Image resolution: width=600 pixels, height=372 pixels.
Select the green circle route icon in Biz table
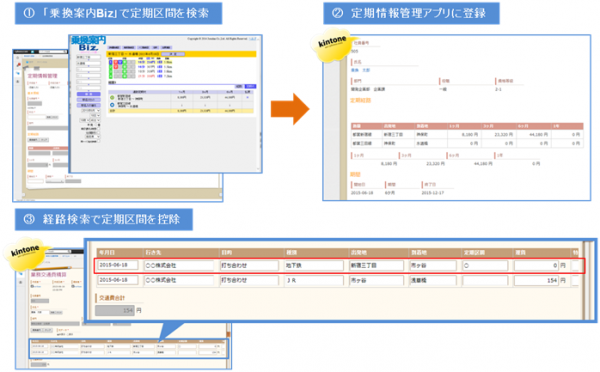tap(112, 98)
